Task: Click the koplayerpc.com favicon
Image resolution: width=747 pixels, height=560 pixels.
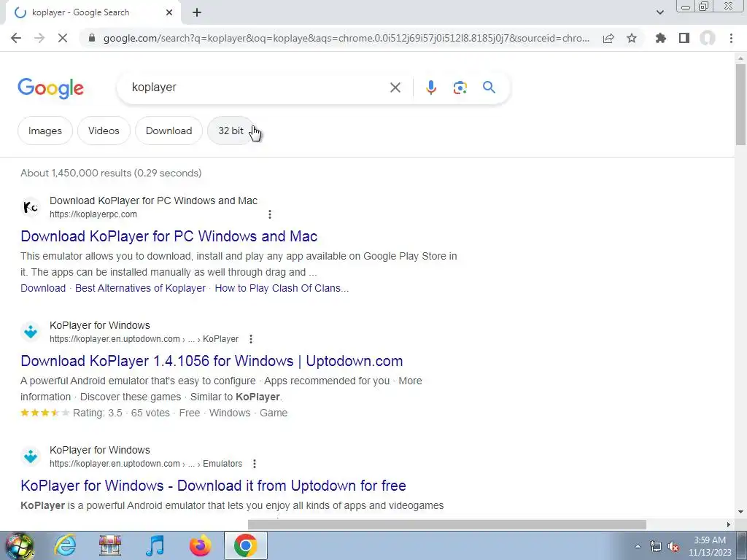Action: [31, 207]
